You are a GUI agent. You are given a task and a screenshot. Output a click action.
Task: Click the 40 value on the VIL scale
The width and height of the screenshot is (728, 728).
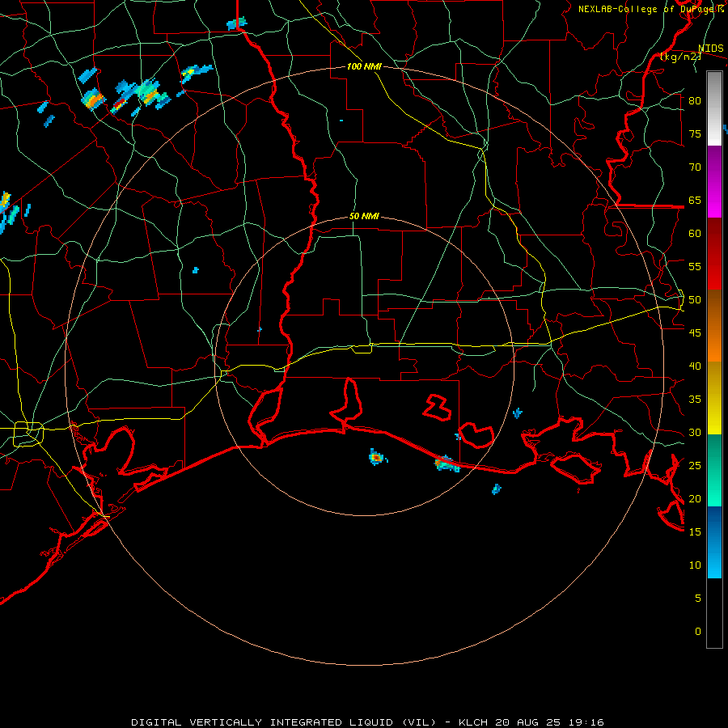pos(695,366)
